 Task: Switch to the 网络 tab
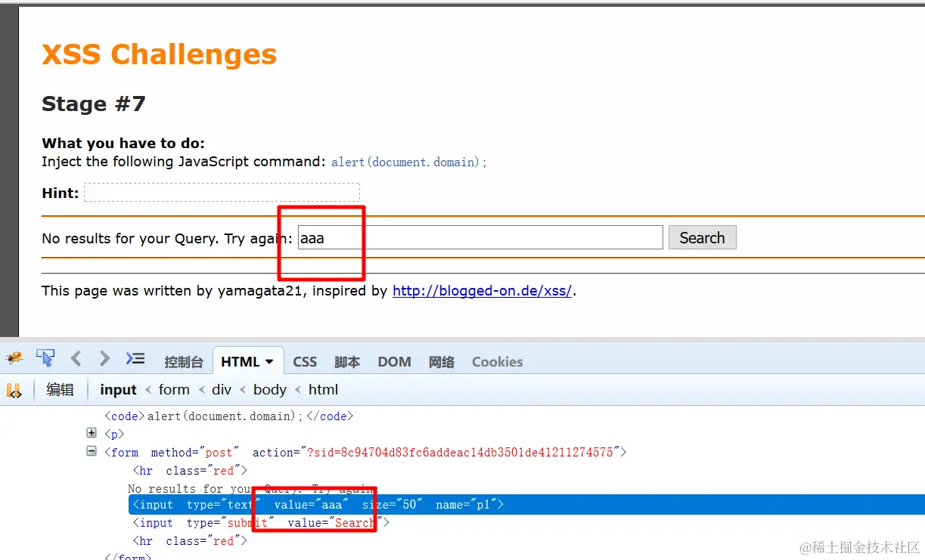point(442,362)
